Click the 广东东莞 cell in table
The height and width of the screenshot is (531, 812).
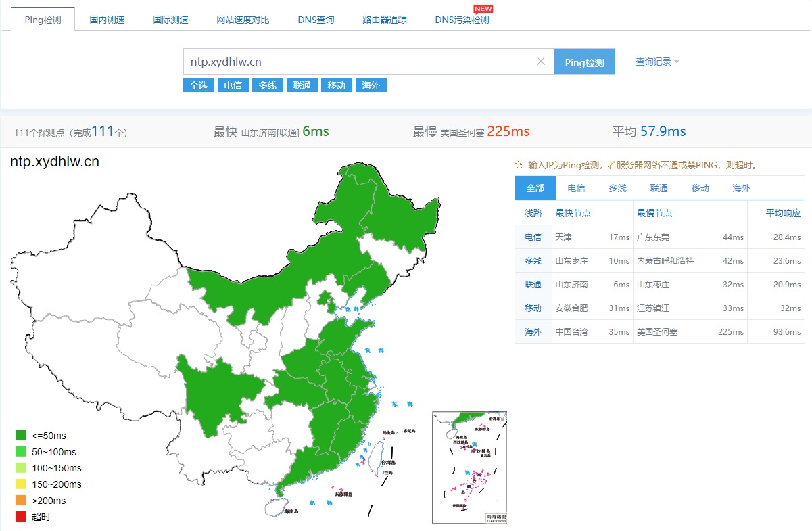653,237
